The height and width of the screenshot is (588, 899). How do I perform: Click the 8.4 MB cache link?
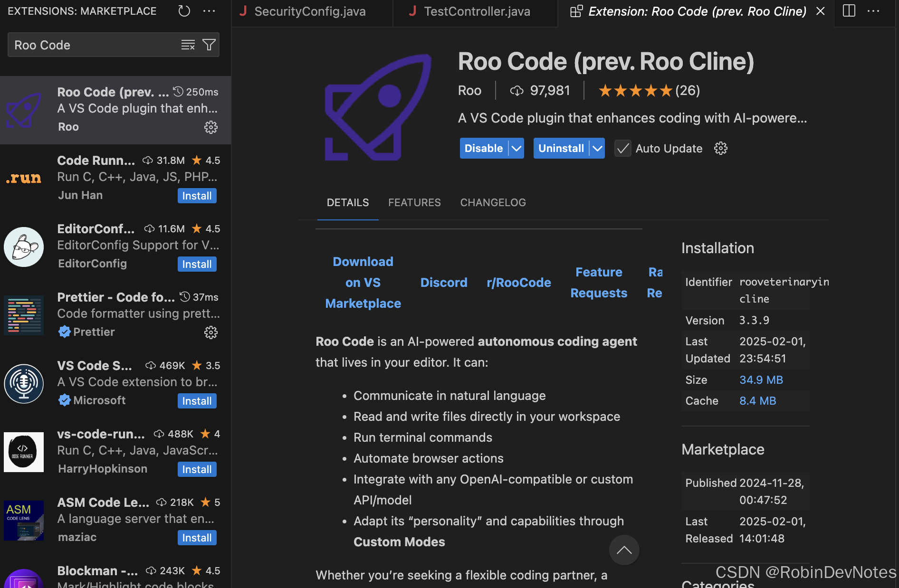(758, 401)
